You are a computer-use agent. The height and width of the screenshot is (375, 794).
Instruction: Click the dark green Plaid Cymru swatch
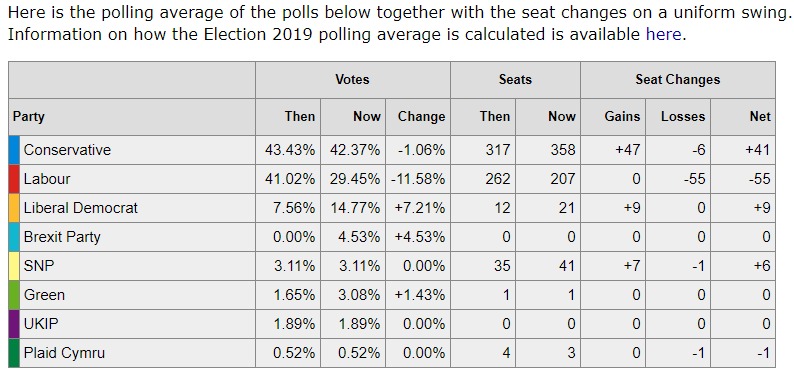pyautogui.click(x=14, y=353)
